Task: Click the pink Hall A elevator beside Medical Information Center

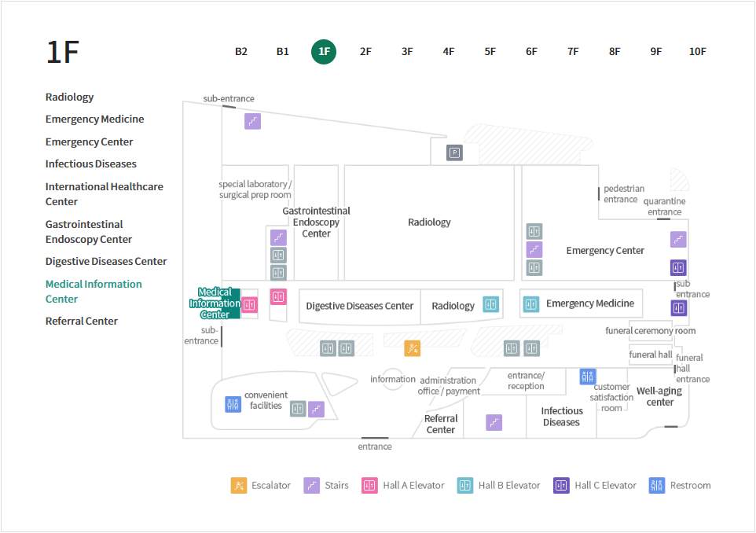Action: [x=250, y=305]
